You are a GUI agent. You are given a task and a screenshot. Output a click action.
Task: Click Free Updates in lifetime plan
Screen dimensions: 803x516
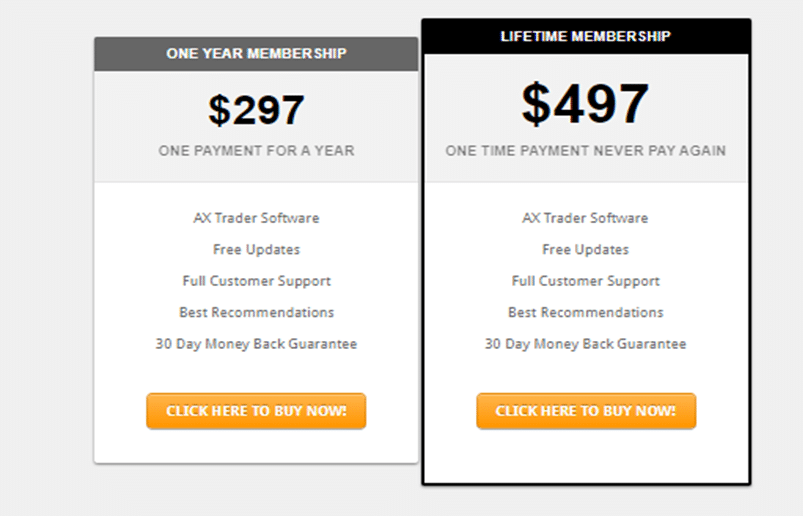click(585, 250)
